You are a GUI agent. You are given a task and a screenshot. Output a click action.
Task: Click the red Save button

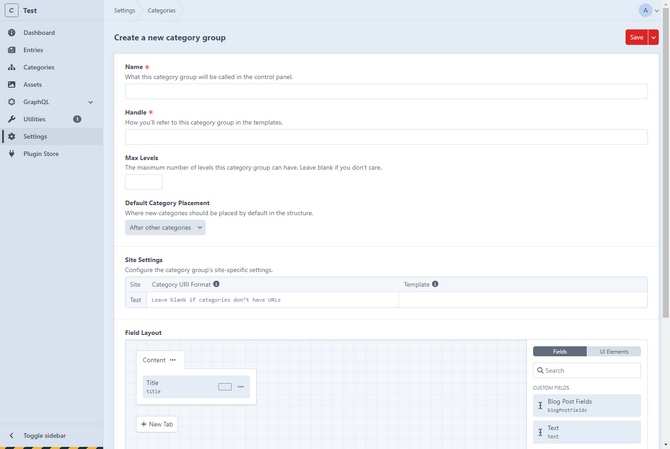636,37
